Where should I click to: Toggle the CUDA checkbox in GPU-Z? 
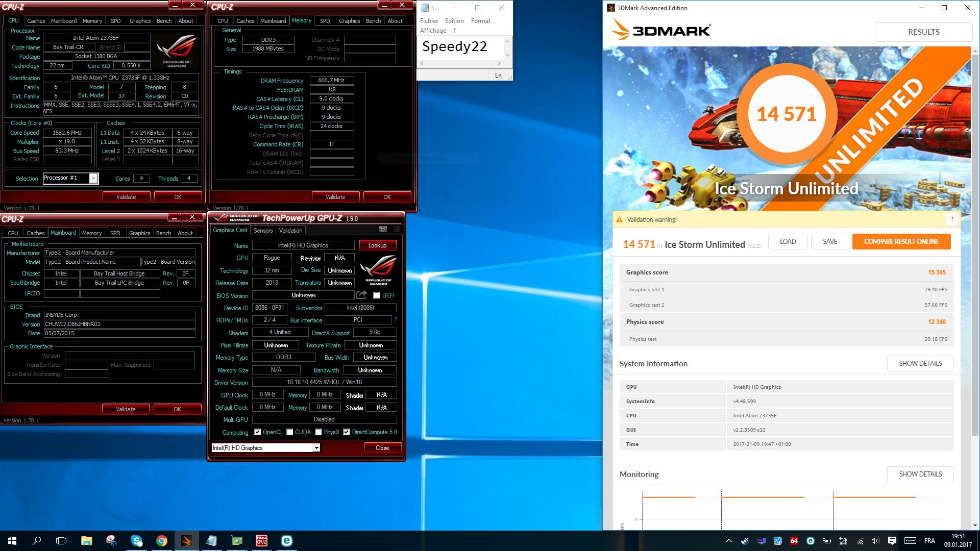(290, 432)
